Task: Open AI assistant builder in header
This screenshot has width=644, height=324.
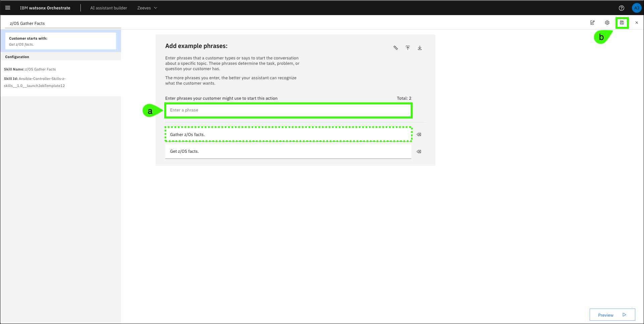Action: pos(109,8)
